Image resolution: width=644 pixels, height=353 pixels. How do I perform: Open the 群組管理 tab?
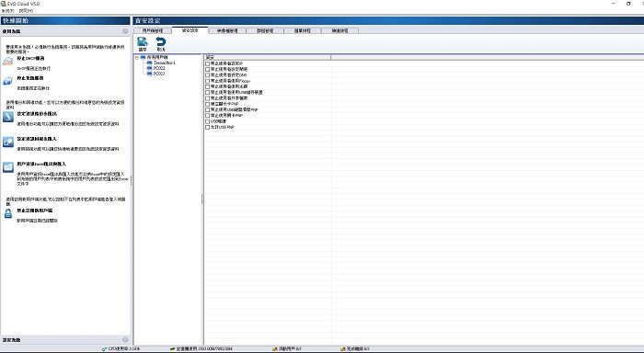[265, 30]
